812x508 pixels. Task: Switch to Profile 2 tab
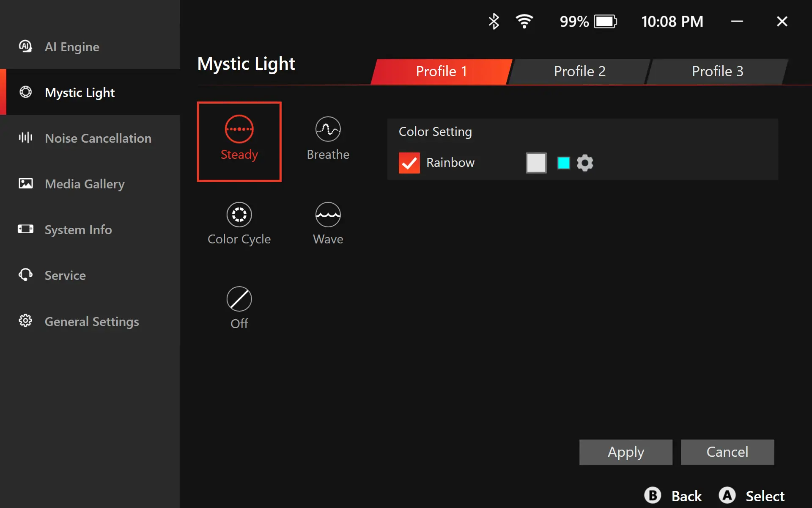click(x=579, y=72)
